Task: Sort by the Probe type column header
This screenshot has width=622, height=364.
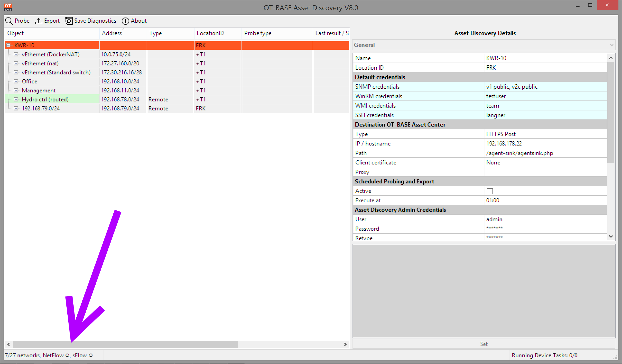Action: pyautogui.click(x=277, y=33)
